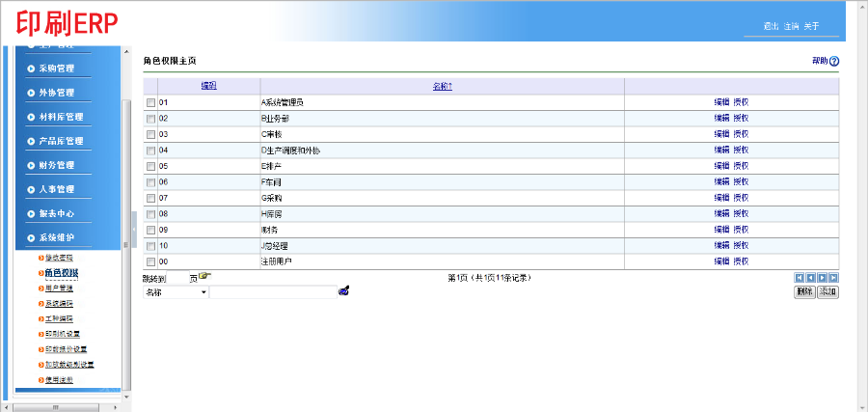Click 授权 for F车间

click(742, 181)
